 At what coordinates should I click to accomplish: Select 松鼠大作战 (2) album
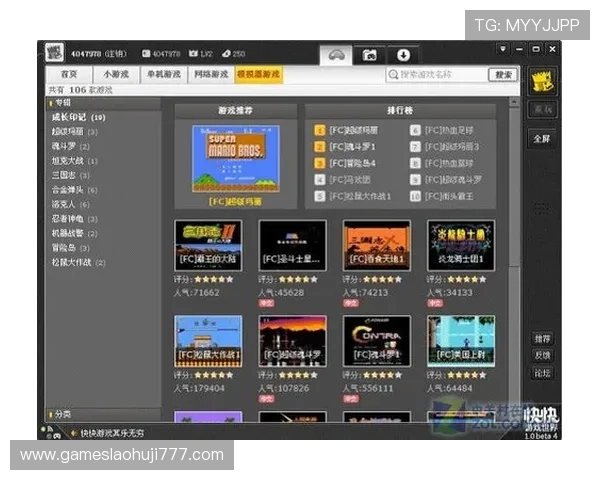pyautogui.click(x=78, y=263)
